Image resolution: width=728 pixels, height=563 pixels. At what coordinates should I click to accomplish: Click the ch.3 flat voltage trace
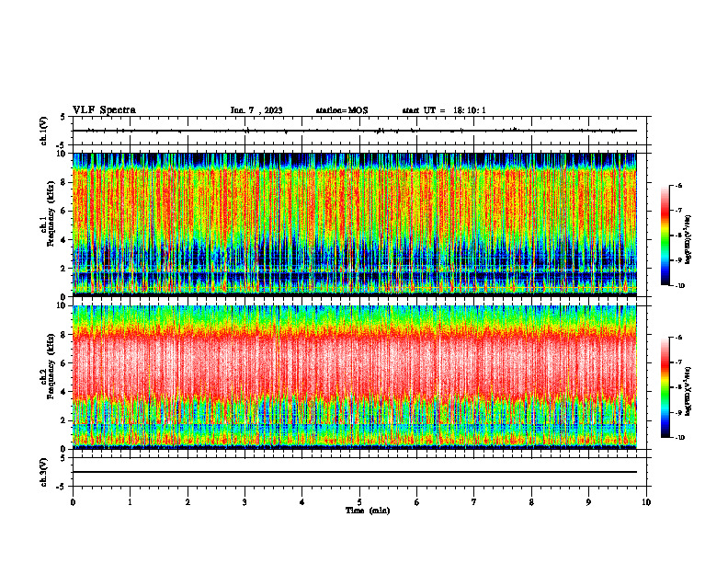(355, 472)
